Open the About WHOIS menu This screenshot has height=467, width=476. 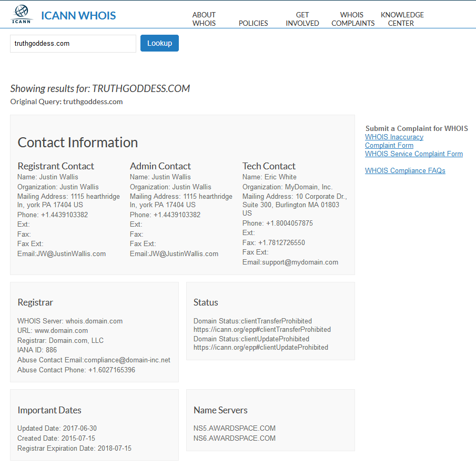pyautogui.click(x=204, y=19)
